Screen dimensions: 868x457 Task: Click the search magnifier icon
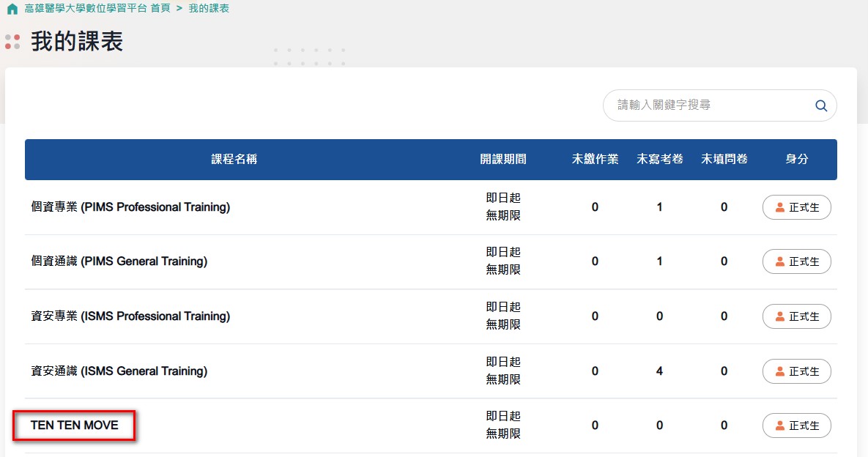(x=821, y=105)
